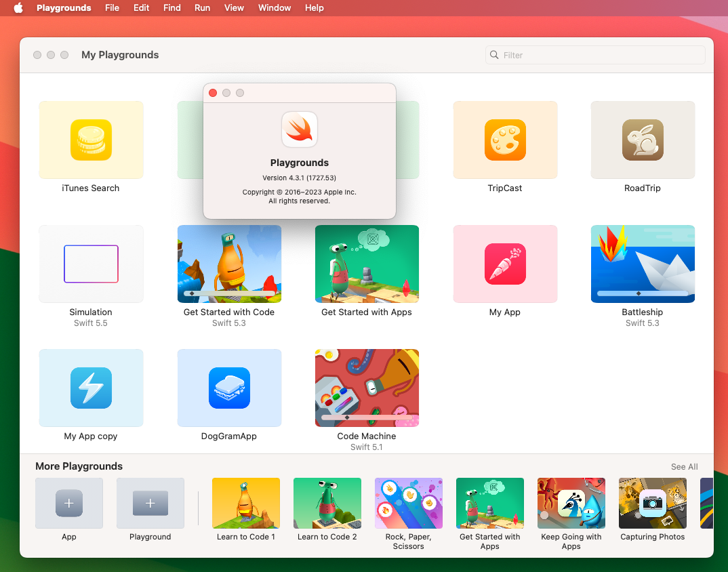Click the Battleship label
Screen dimensions: 728x572
pos(642,312)
